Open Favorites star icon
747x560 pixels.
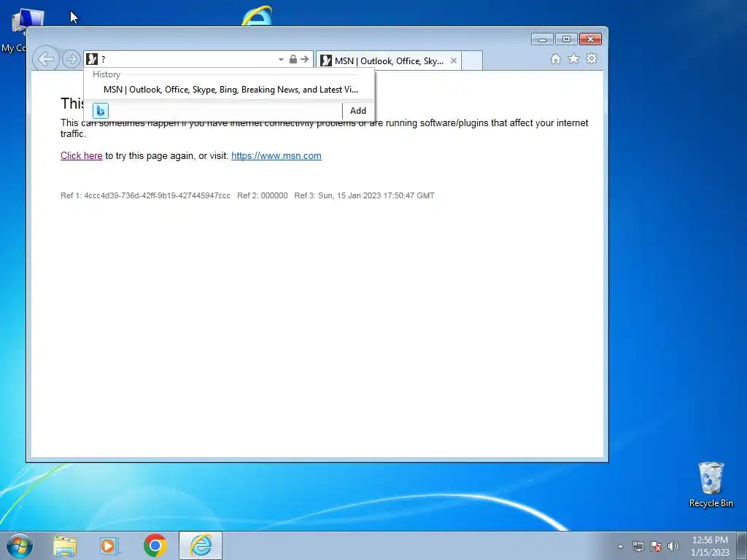[573, 58]
